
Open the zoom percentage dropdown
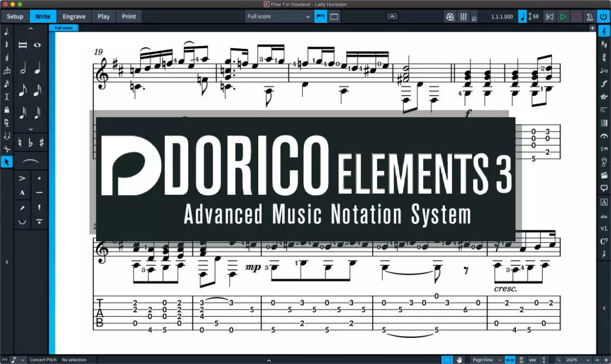pos(577,360)
